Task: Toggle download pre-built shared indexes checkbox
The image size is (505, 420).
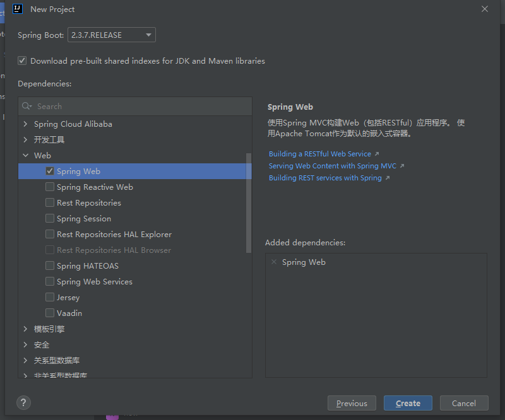Action: 22,61
